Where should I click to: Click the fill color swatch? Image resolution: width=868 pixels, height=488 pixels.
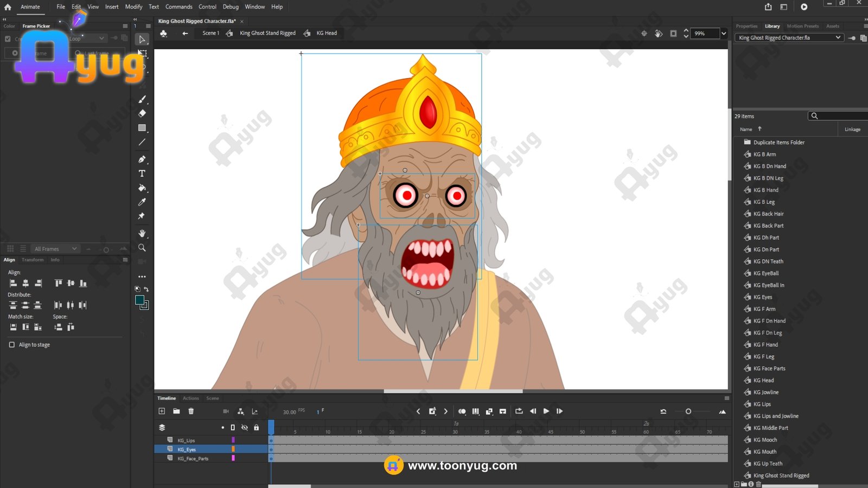coord(139,300)
